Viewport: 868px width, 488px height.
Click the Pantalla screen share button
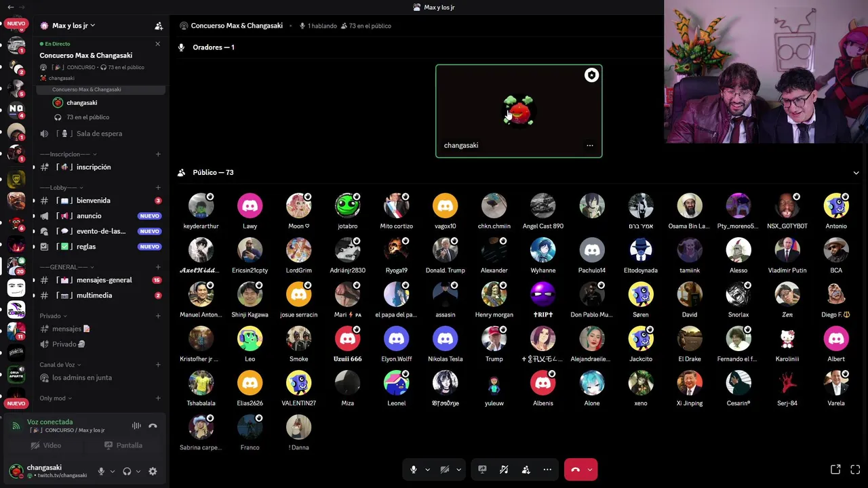point(123,445)
